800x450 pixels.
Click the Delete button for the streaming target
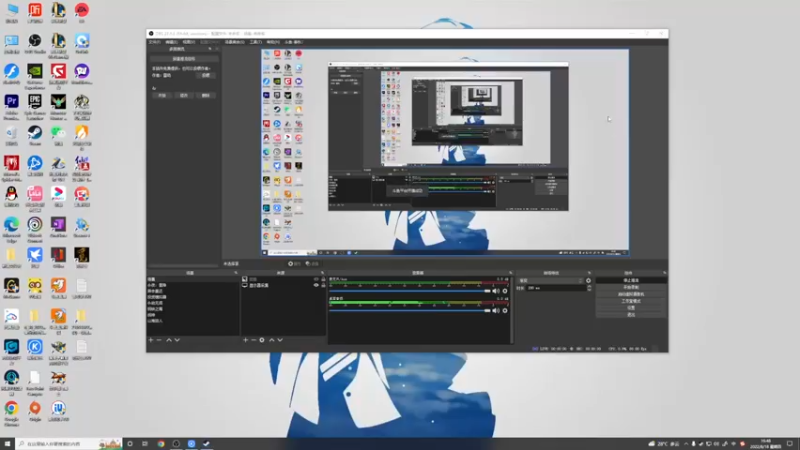pyautogui.click(x=206, y=95)
